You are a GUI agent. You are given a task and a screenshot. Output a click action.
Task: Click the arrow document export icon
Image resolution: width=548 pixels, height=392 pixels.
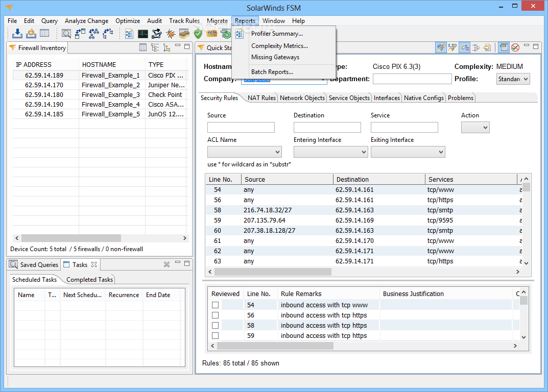[488, 47]
